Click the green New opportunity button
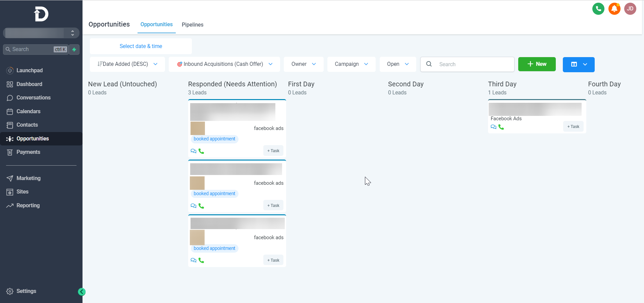This screenshot has width=644, height=303. tap(537, 64)
